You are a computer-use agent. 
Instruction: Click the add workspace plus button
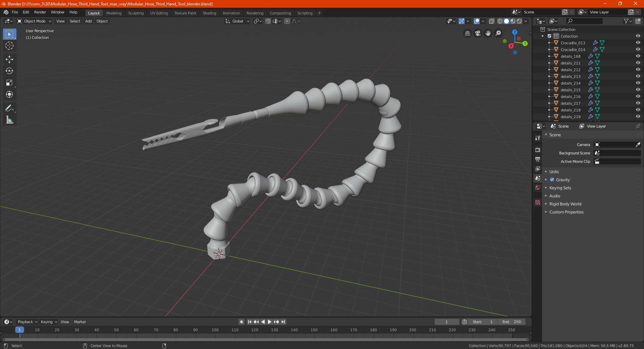pos(319,13)
